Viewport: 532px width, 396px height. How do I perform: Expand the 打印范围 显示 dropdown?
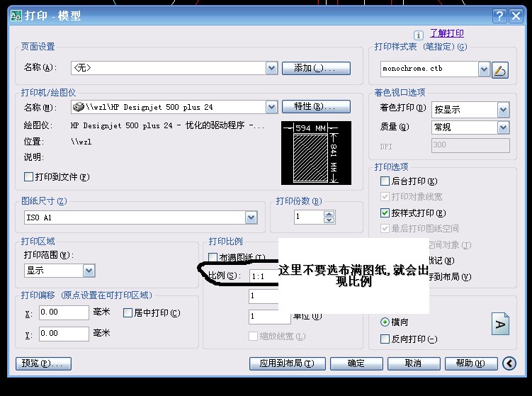pyautogui.click(x=89, y=271)
